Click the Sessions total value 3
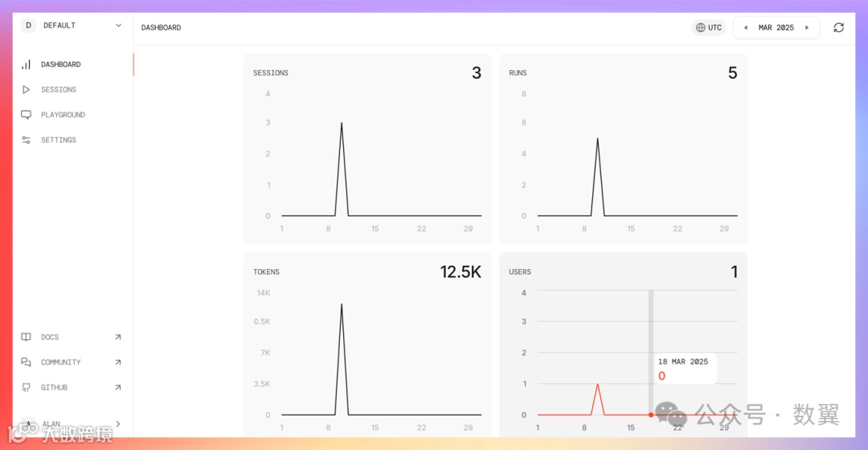Screen dimensions: 868x450 tap(477, 73)
